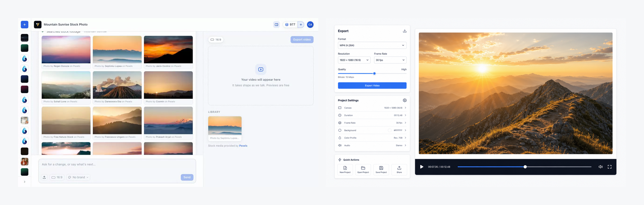This screenshot has height=205, width=644.
Task: Expand the left sidebar with bottom chevron
Action: 24,182
